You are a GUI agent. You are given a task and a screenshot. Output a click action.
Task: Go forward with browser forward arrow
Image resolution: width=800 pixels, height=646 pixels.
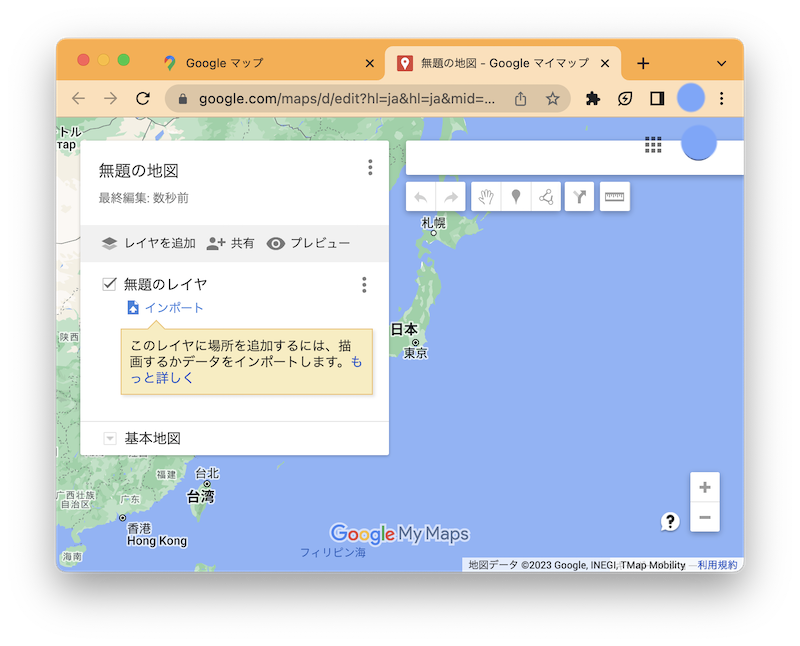(111, 98)
